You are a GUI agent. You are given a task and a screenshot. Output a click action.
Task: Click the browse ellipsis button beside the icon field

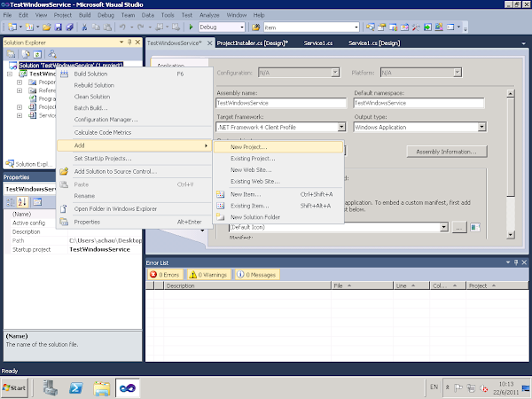458,228
